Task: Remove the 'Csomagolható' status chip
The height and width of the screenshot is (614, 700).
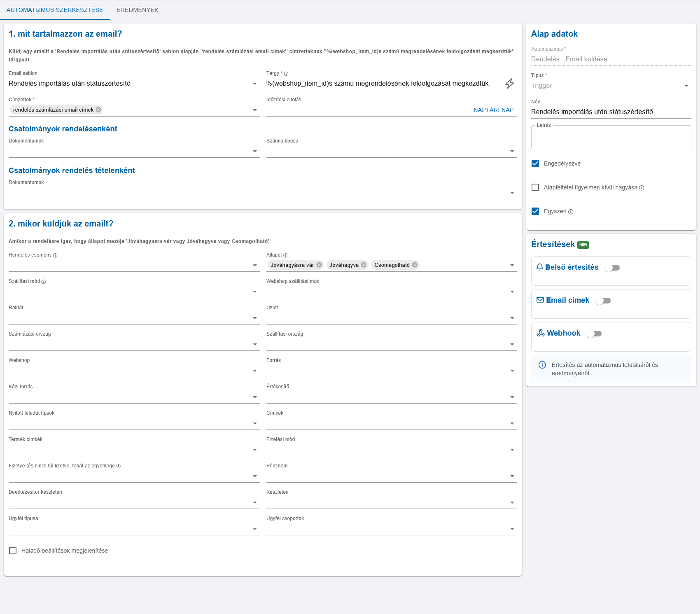Action: (x=415, y=265)
